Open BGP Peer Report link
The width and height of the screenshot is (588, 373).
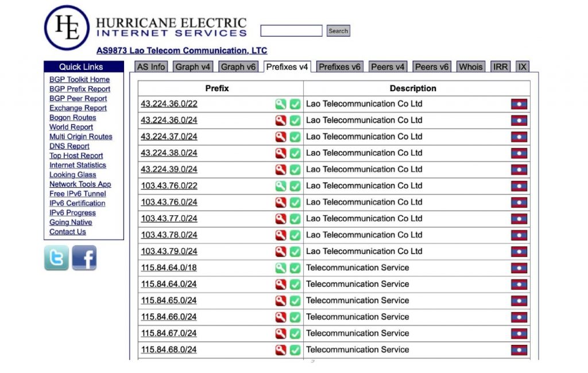[x=78, y=98]
